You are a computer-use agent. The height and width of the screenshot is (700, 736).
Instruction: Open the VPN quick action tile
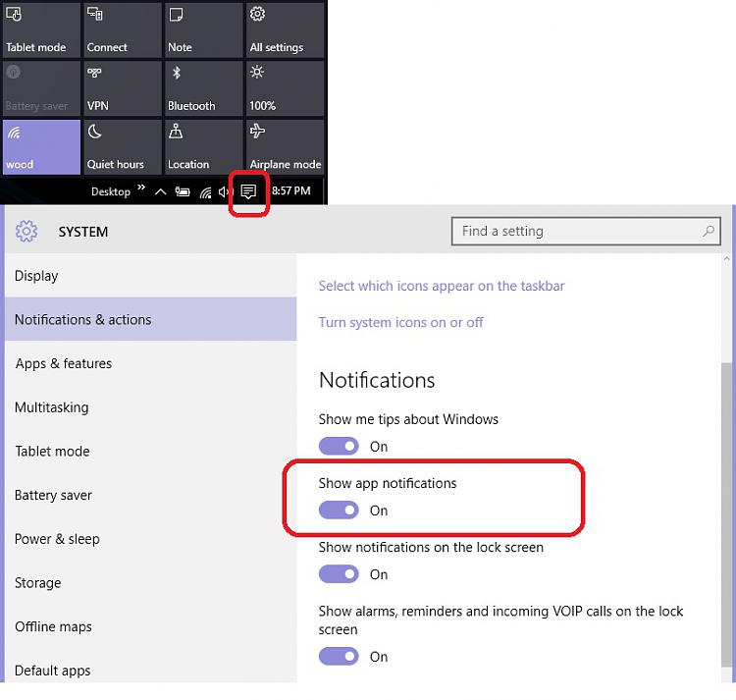(x=123, y=88)
